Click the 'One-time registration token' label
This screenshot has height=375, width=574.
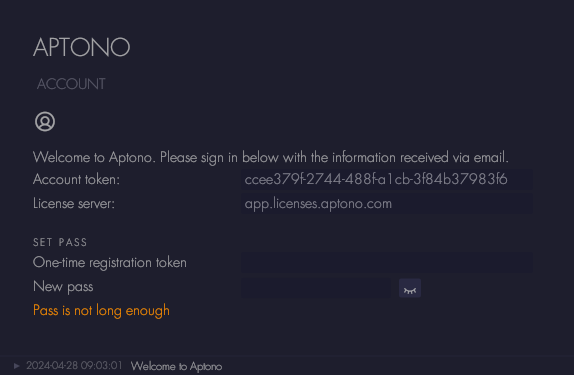110,263
